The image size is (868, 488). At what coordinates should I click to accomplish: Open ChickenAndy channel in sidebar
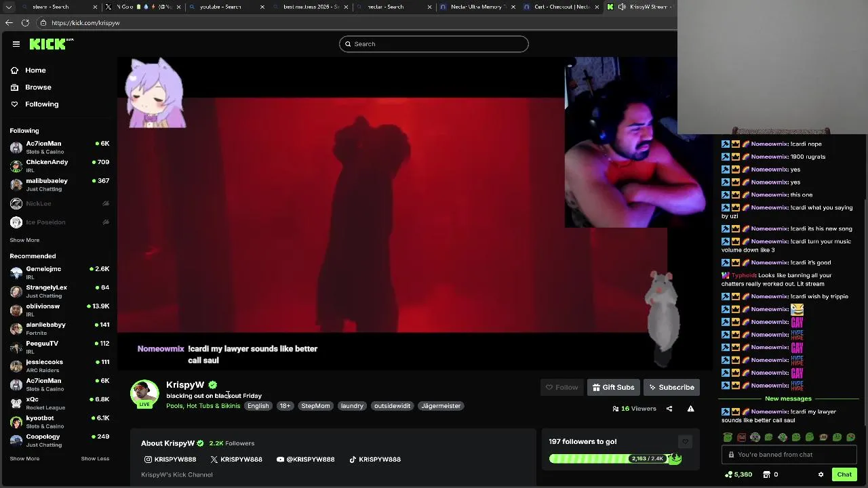pyautogui.click(x=60, y=165)
